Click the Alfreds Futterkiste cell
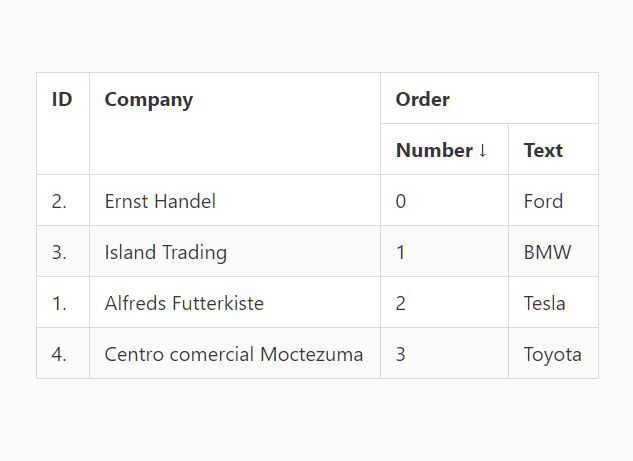633x461 pixels. tap(184, 303)
